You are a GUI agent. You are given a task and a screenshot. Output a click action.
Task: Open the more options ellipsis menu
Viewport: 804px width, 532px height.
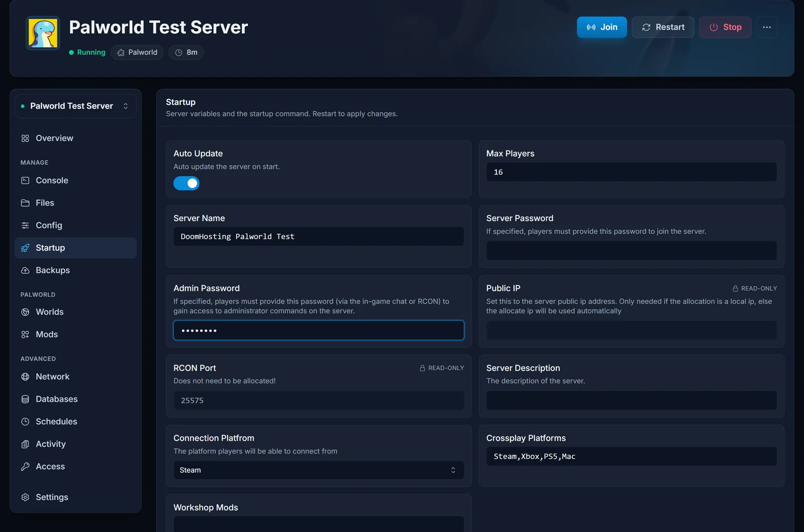click(x=767, y=27)
